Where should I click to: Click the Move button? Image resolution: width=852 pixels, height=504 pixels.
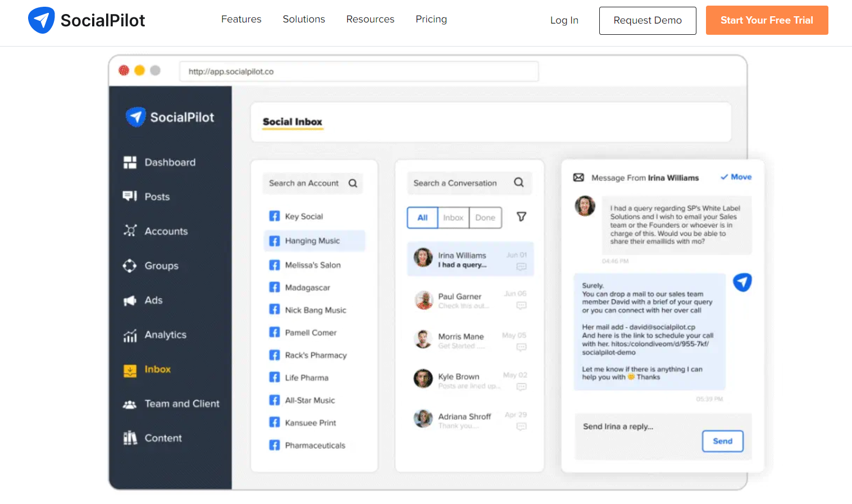736,177
